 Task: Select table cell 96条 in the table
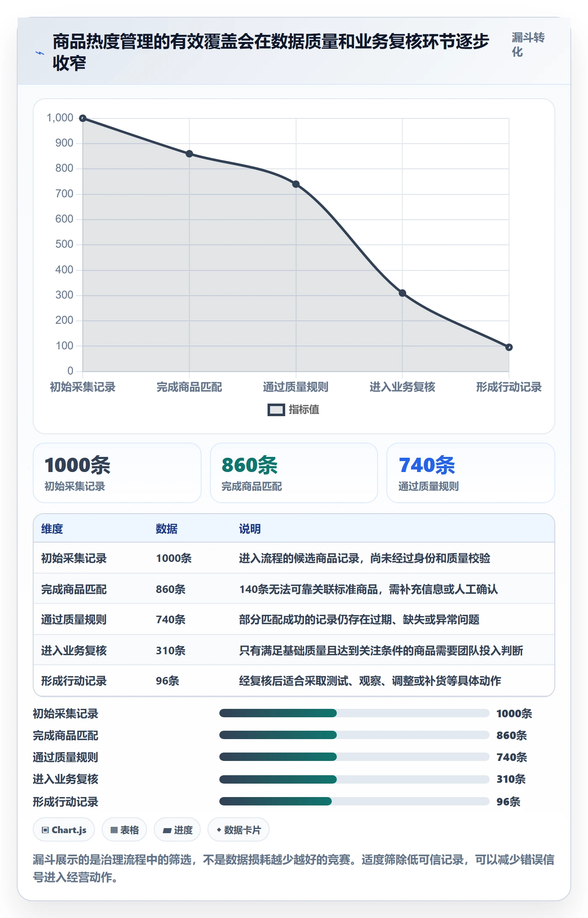tap(168, 681)
